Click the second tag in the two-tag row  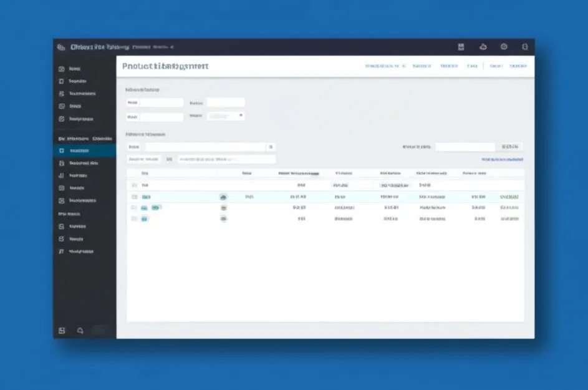click(156, 208)
